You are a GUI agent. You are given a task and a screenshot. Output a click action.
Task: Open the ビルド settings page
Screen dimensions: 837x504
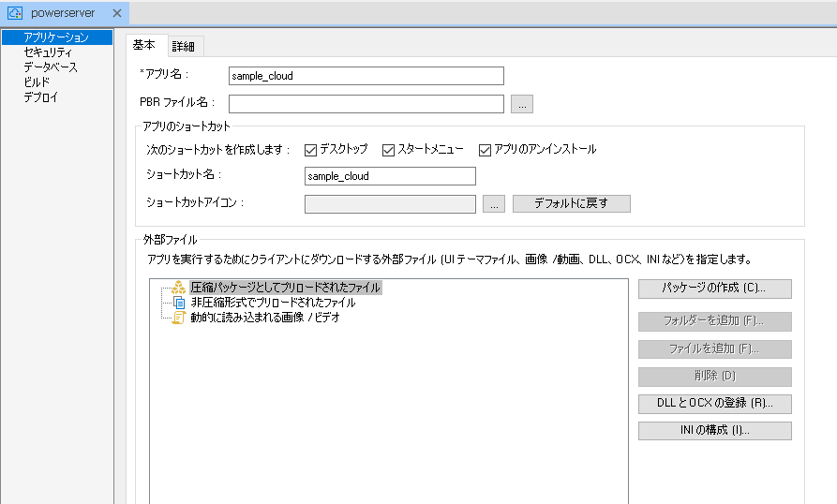37,82
